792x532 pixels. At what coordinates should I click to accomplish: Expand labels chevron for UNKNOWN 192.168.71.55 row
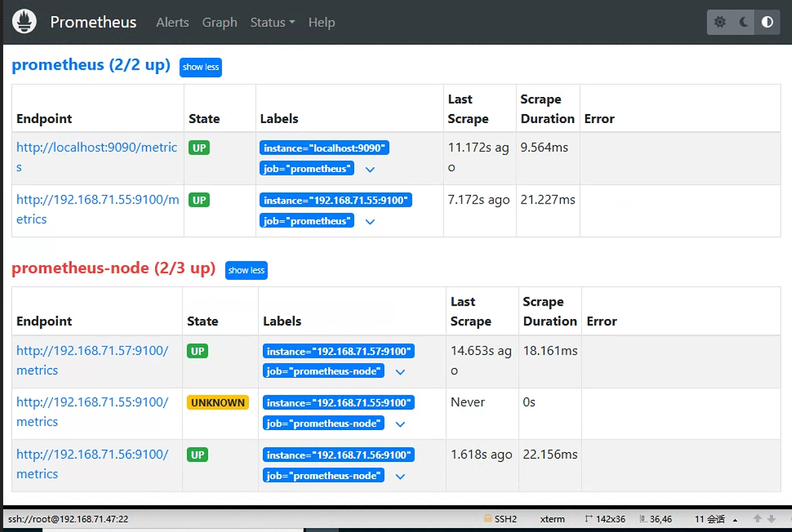point(400,424)
